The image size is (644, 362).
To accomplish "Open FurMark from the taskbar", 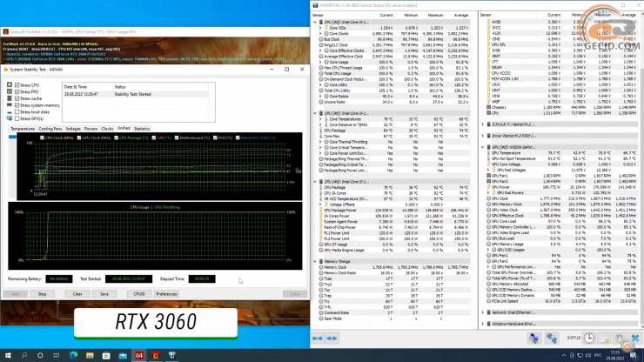I will pyautogui.click(x=155, y=355).
